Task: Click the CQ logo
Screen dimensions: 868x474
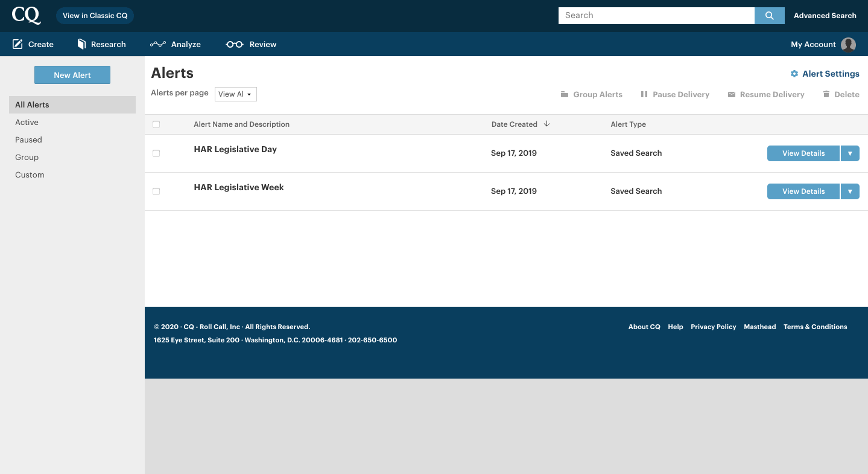Action: click(26, 16)
